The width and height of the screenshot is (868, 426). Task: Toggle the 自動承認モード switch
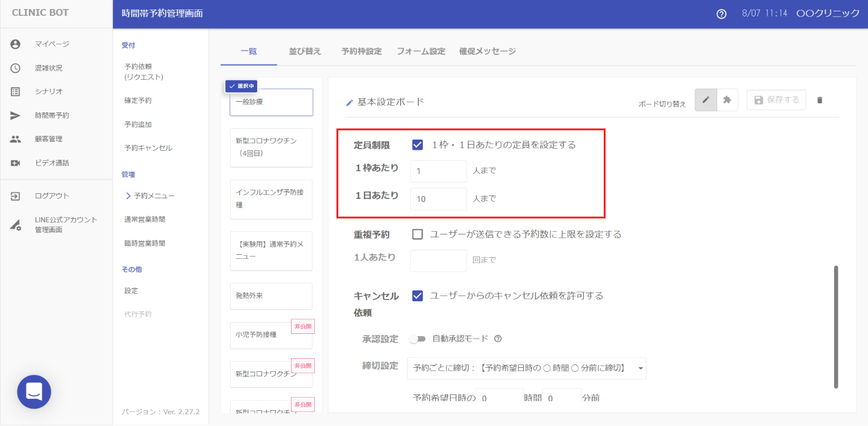pos(418,339)
